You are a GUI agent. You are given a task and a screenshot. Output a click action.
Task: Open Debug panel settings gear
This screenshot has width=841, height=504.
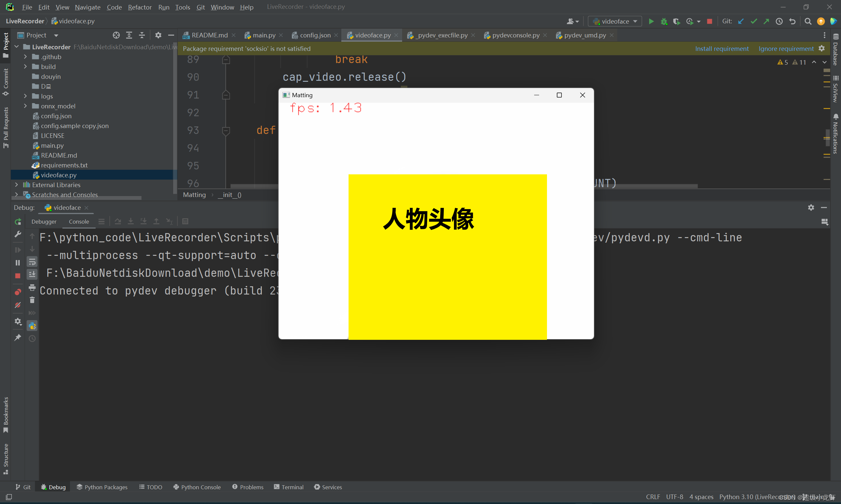tap(811, 208)
